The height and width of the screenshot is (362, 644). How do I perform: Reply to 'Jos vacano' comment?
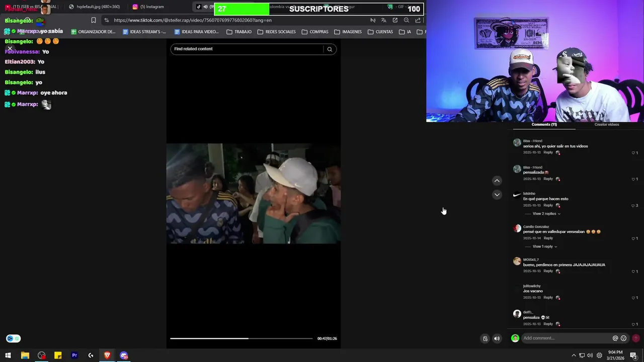click(x=548, y=298)
